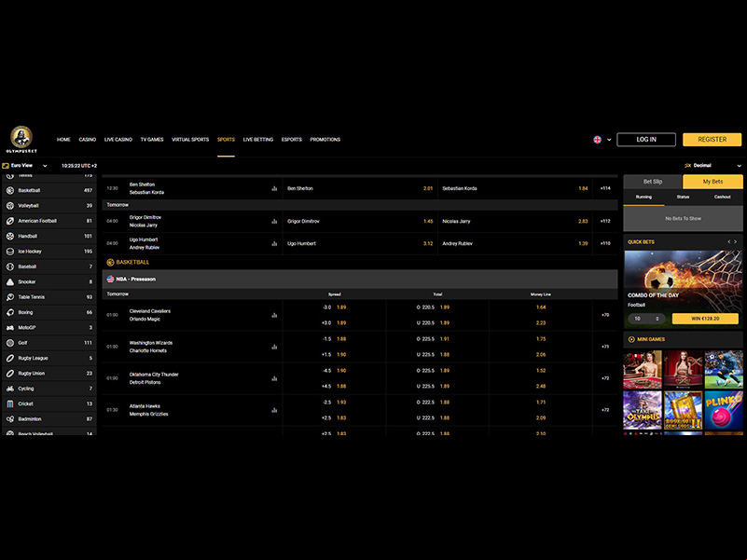Open the Golf icon
The height and width of the screenshot is (560, 747).
pos(10,343)
